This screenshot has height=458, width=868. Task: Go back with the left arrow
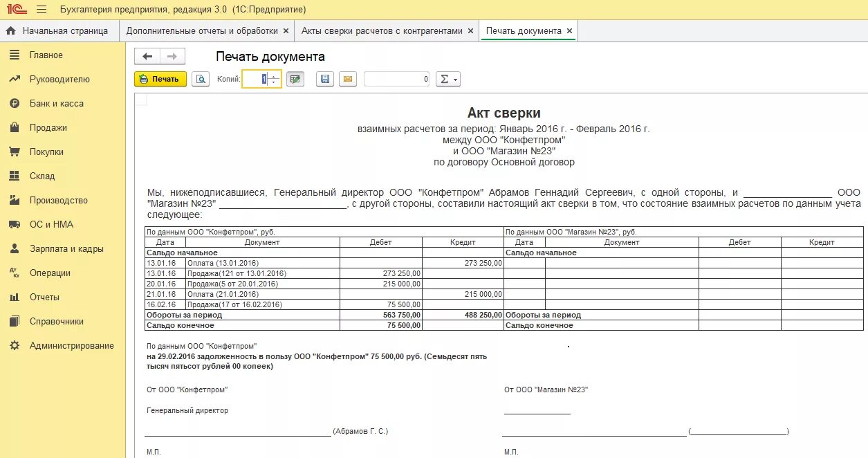point(147,57)
